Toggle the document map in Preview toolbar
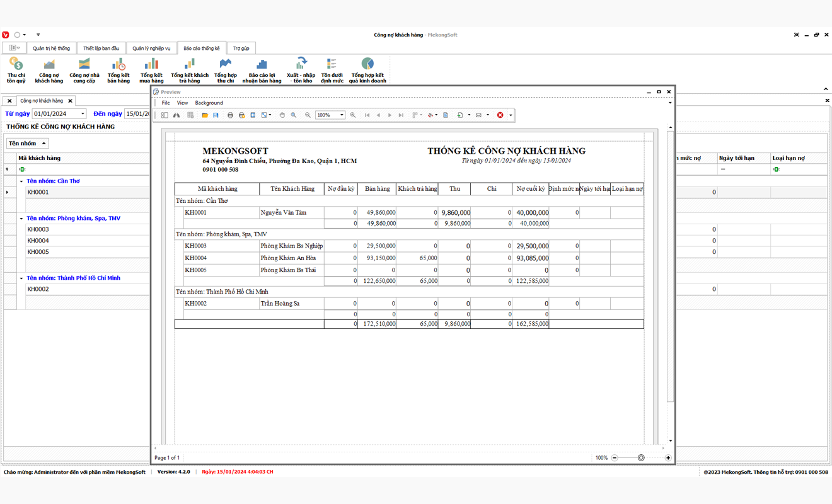 [x=165, y=115]
